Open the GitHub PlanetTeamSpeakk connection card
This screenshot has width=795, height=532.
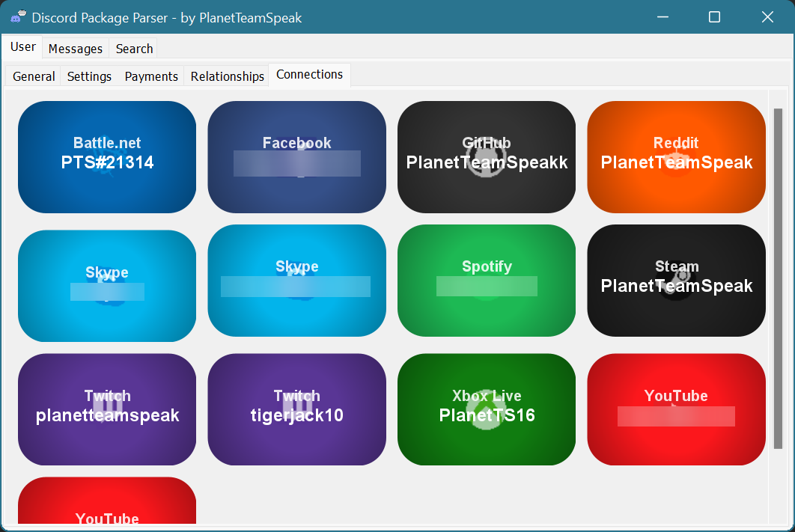(x=487, y=157)
